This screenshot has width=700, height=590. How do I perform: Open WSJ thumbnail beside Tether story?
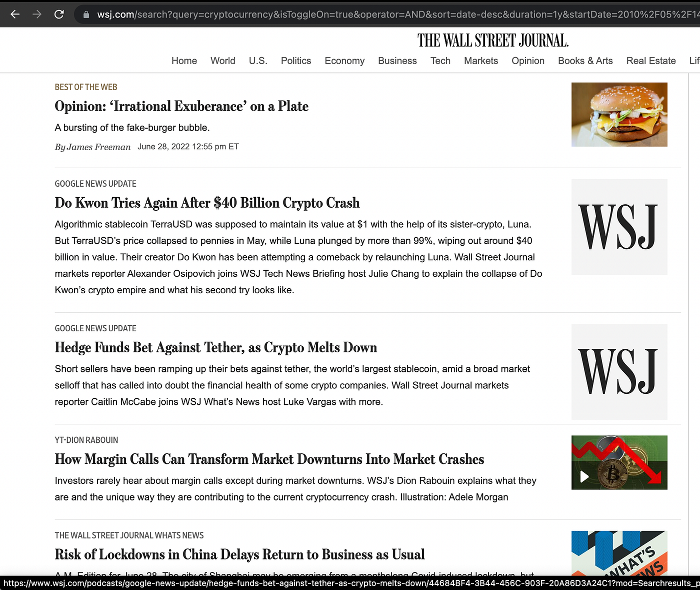(x=619, y=372)
